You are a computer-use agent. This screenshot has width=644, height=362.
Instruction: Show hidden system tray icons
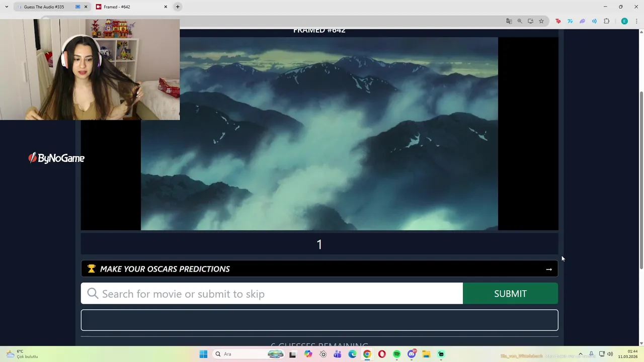(x=580, y=354)
